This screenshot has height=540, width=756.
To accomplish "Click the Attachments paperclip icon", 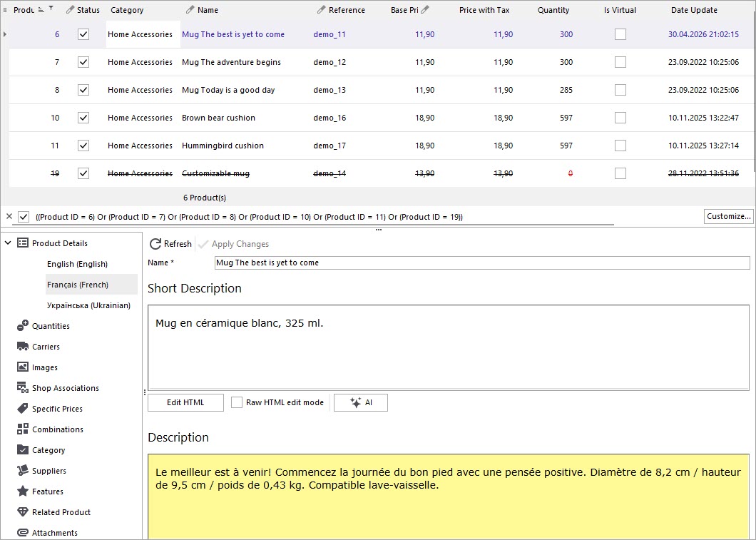I will point(23,532).
